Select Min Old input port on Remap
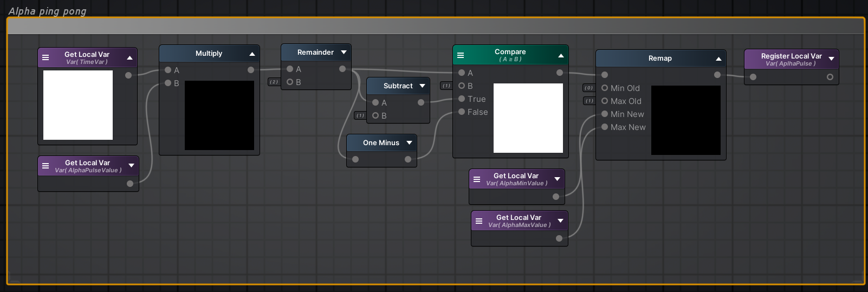Viewport: 868px width, 292px height. pos(605,88)
